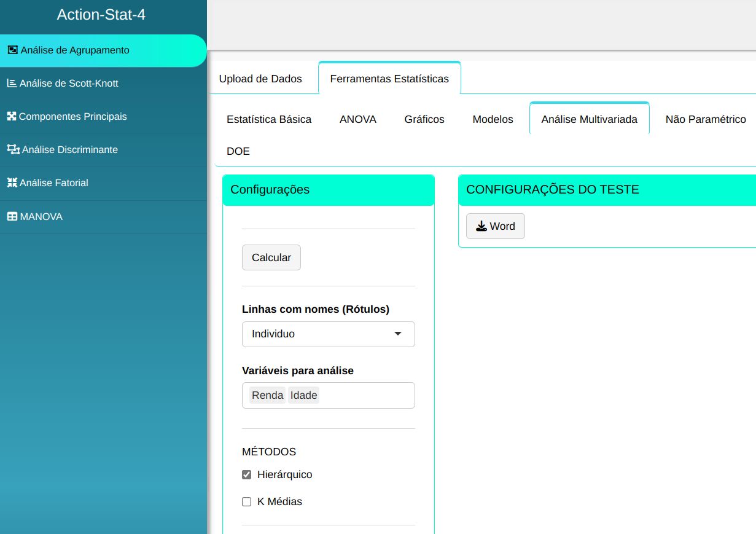Open the ANOVA tab

click(x=358, y=119)
